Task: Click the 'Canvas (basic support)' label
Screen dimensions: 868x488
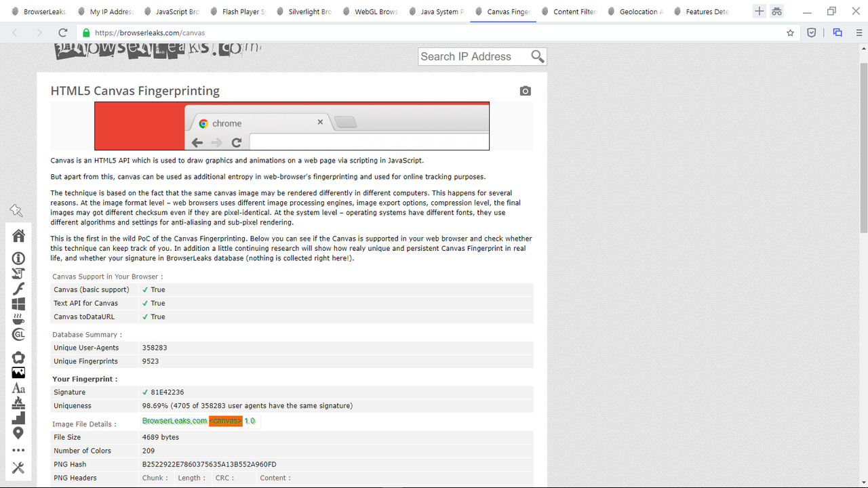Action: pyautogui.click(x=92, y=289)
